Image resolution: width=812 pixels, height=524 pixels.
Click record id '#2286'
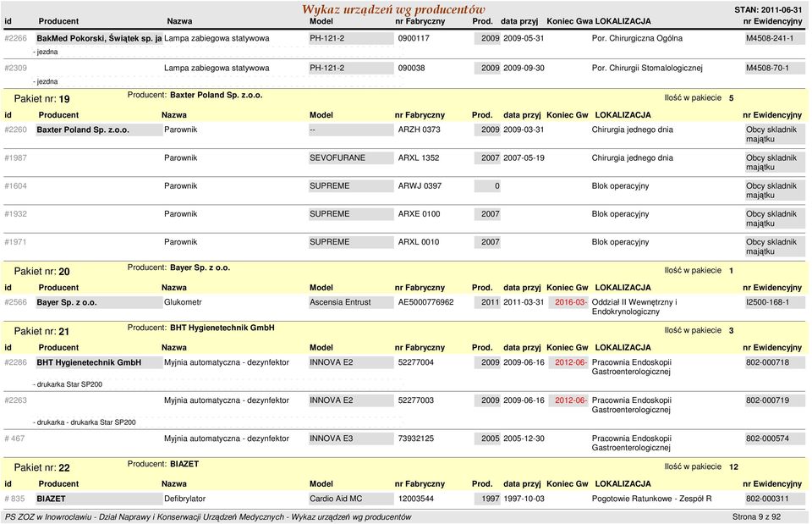(x=15, y=362)
